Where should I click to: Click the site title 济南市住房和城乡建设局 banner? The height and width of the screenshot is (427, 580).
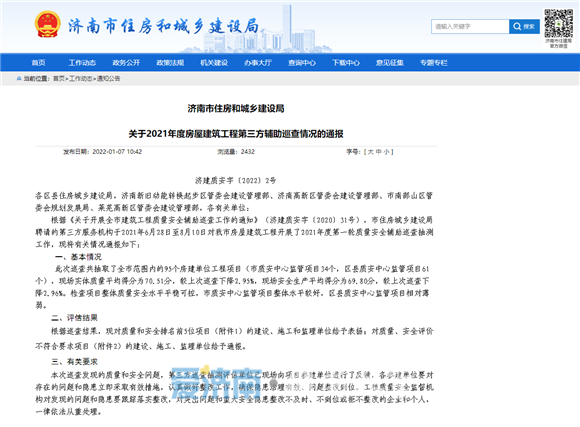tap(163, 26)
